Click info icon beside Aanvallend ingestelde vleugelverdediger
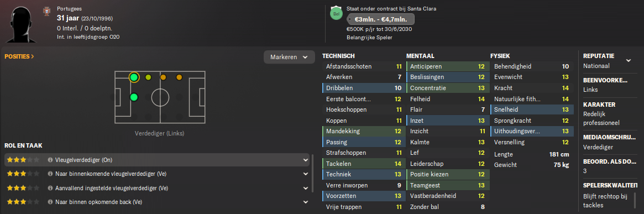This screenshot has width=644, height=214. coord(50,188)
